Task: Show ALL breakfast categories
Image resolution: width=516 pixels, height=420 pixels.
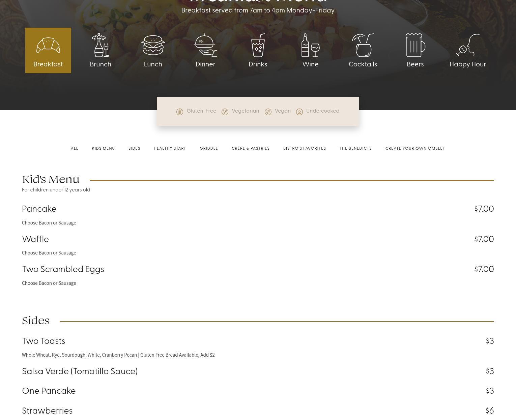Action: coord(75,148)
